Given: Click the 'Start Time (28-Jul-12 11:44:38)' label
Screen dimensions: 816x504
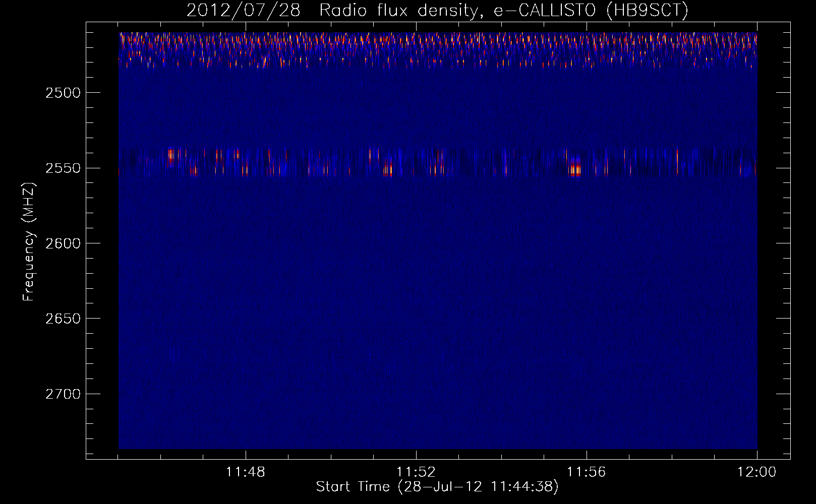Looking at the screenshot, I should pos(437,487).
